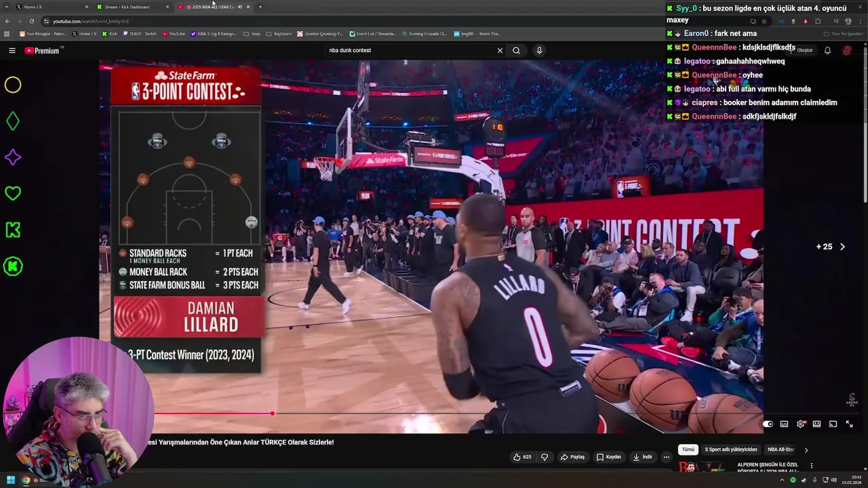The width and height of the screenshot is (868, 488).
Task: Open the YouTube account avatar menu
Action: coord(847,50)
